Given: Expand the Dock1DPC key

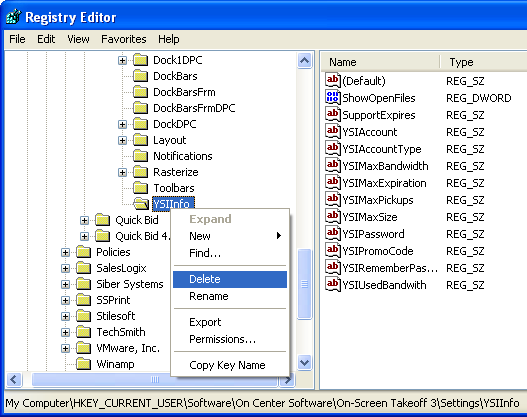Looking at the screenshot, I should pyautogui.click(x=122, y=60).
